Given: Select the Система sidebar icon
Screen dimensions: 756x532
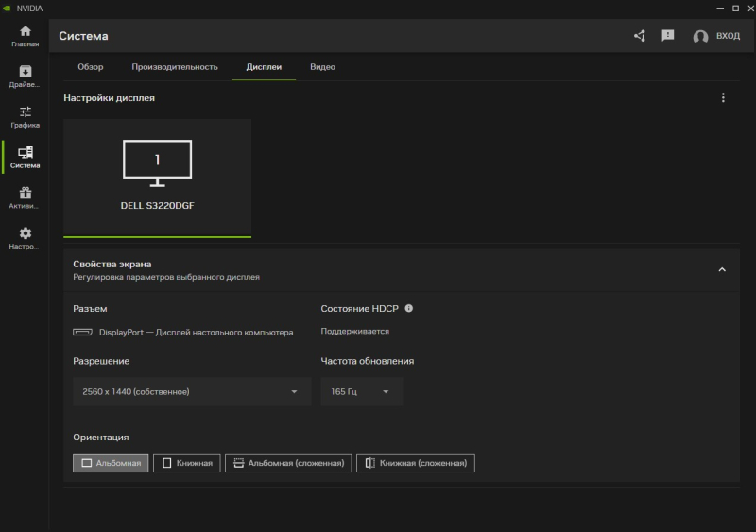Looking at the screenshot, I should [25, 157].
